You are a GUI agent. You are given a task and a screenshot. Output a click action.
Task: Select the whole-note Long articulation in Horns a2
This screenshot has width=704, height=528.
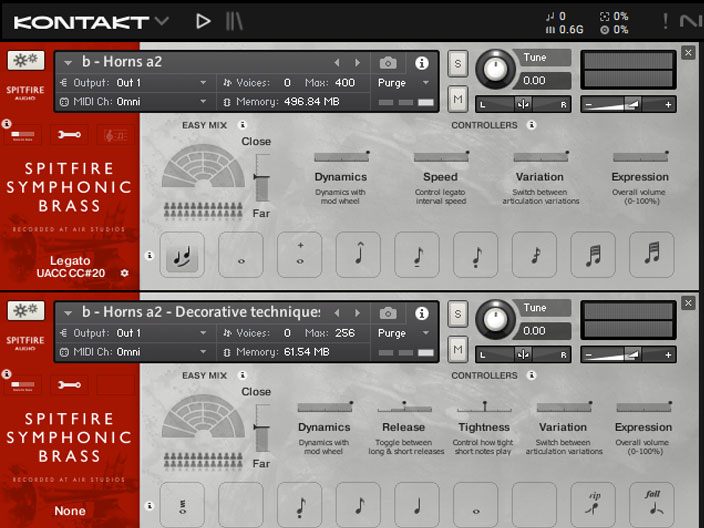(241, 255)
